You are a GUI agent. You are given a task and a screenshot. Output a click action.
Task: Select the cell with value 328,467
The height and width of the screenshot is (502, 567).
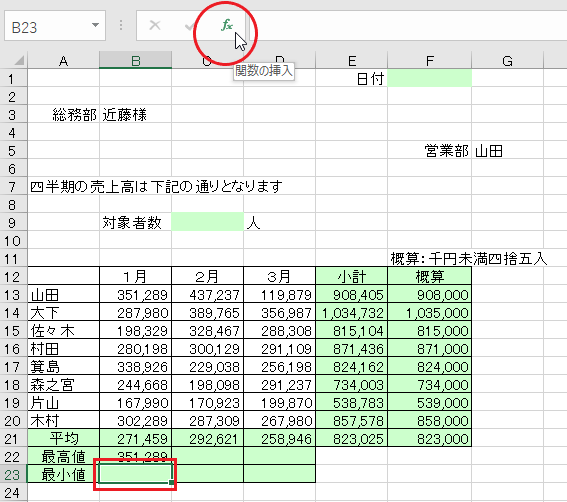coord(208,330)
